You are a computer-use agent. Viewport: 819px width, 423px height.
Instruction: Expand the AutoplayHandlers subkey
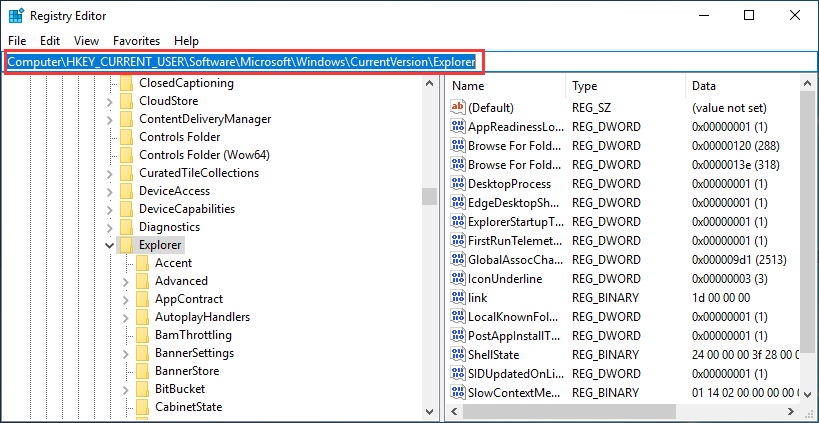coord(125,318)
